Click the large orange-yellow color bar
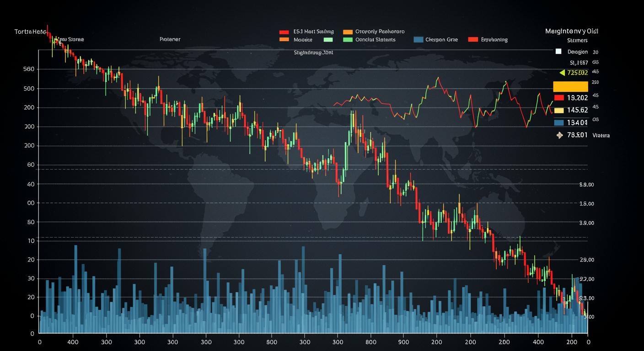This screenshot has height=351, width=644. coord(570,87)
